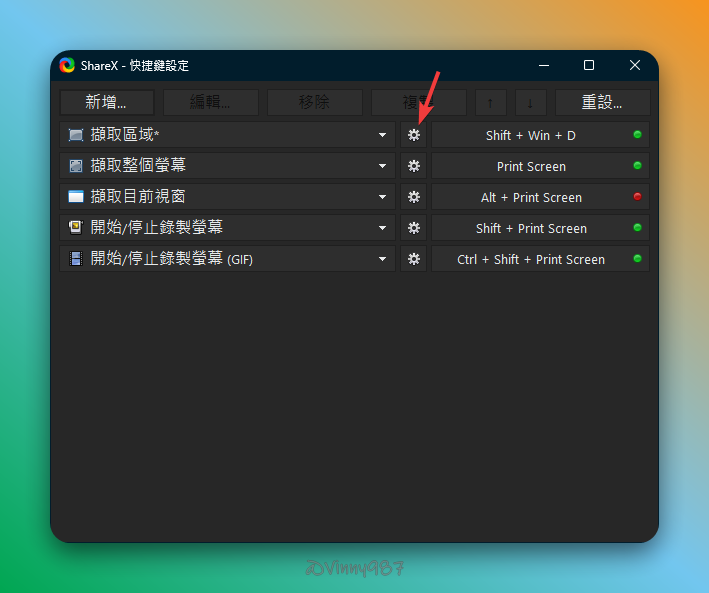Expand the 擷取區域 task dropdown

[382, 135]
